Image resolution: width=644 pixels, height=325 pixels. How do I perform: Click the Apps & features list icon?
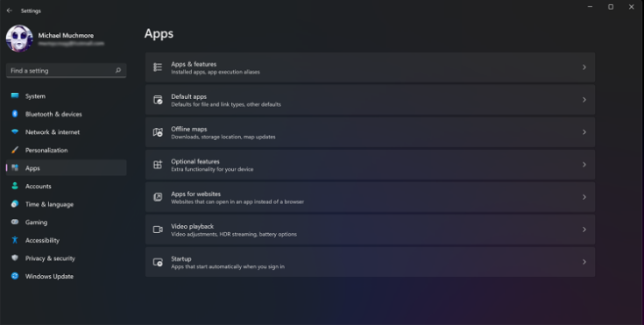coord(158,67)
